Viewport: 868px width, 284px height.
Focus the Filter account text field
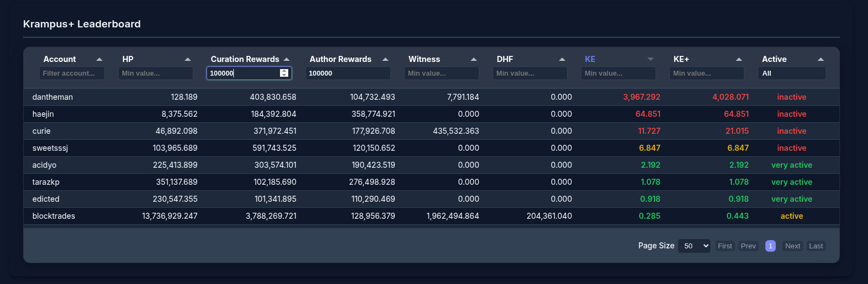(71, 73)
